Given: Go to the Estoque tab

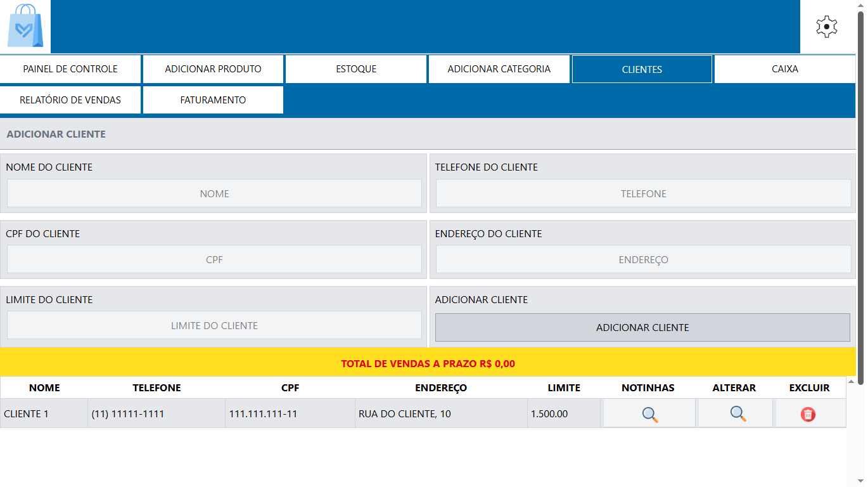Looking at the screenshot, I should point(356,69).
